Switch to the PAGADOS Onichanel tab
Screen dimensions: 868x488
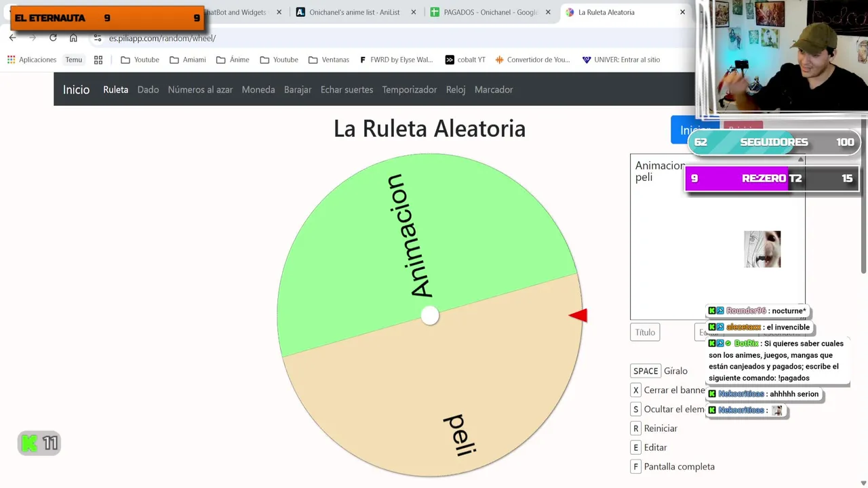[491, 12]
